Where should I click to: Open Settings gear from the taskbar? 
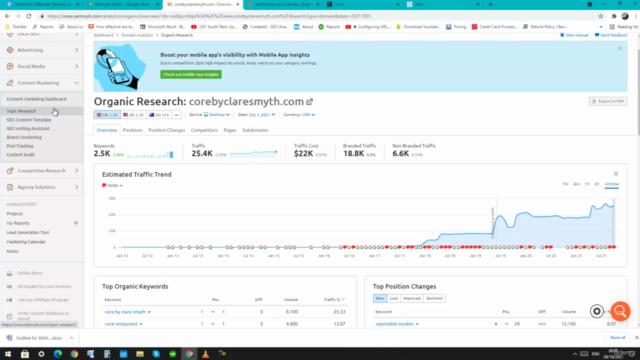[x=41, y=354]
